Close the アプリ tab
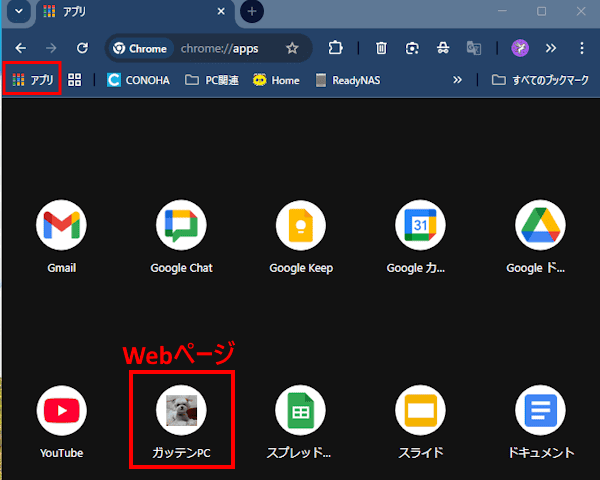The height and width of the screenshot is (480, 600). click(221, 11)
